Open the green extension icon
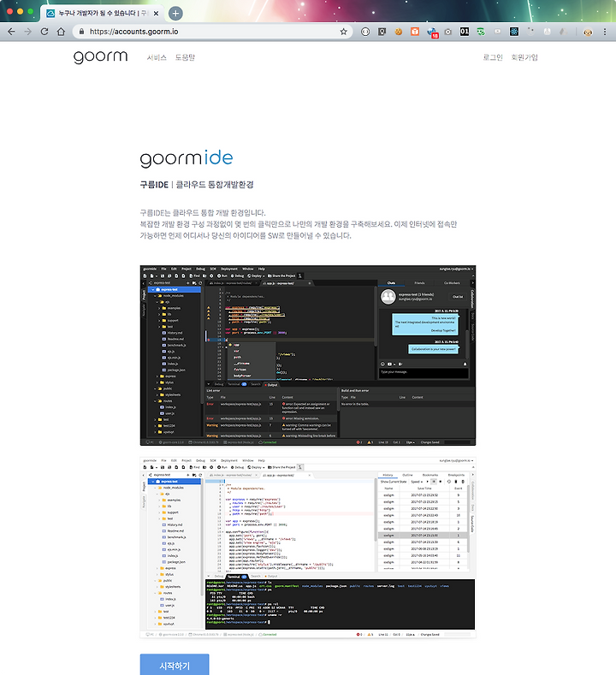Viewport: 616px width, 675px height. point(481,32)
